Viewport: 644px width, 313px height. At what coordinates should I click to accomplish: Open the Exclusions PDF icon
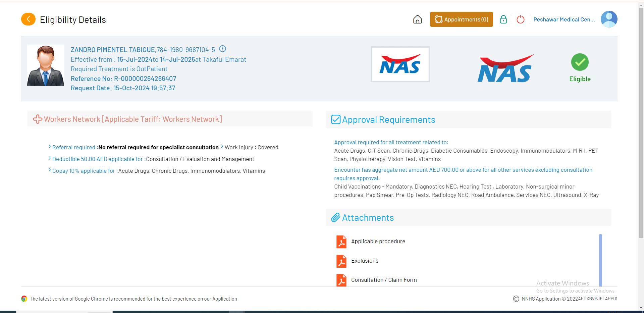341,261
